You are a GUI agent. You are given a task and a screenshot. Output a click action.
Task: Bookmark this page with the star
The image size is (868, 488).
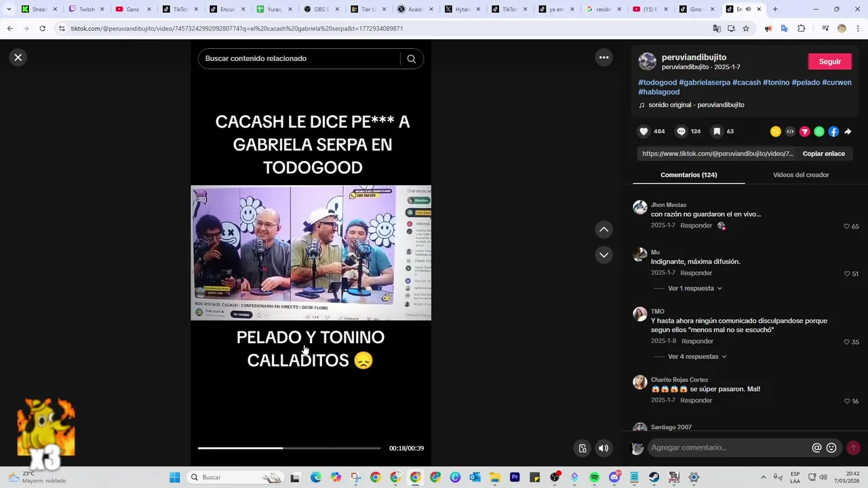(x=746, y=28)
